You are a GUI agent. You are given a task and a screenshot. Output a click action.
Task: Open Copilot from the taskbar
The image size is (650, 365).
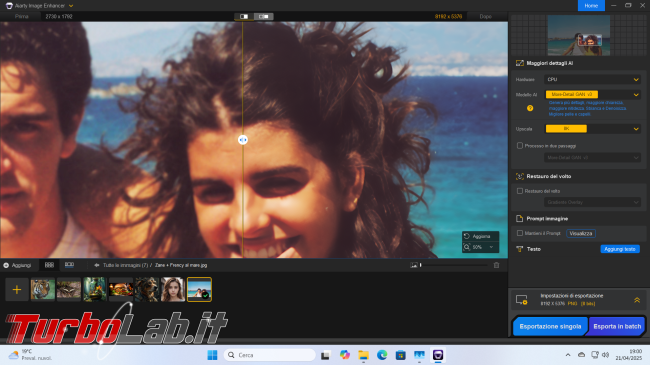344,355
